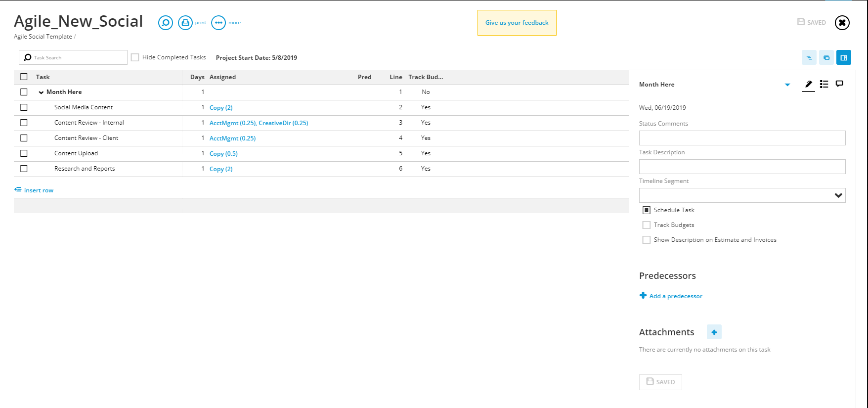Click the SAVED button at panel bottom
Viewport: 868px width, 408px height.
click(x=660, y=382)
